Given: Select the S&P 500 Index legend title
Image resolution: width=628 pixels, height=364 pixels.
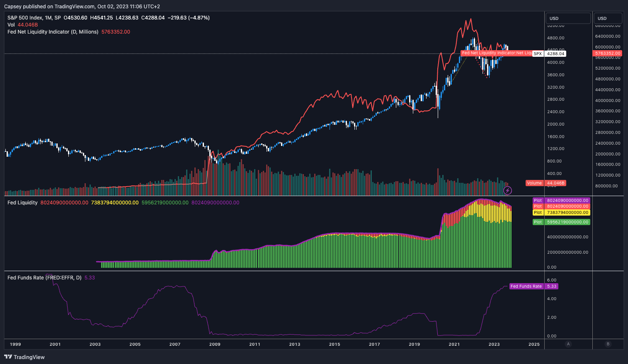Looking at the screenshot, I should click(34, 18).
